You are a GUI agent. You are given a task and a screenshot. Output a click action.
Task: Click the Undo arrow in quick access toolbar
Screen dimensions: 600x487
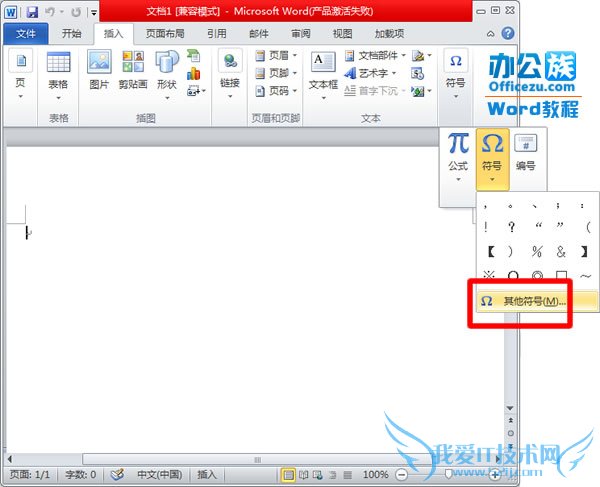[50, 12]
